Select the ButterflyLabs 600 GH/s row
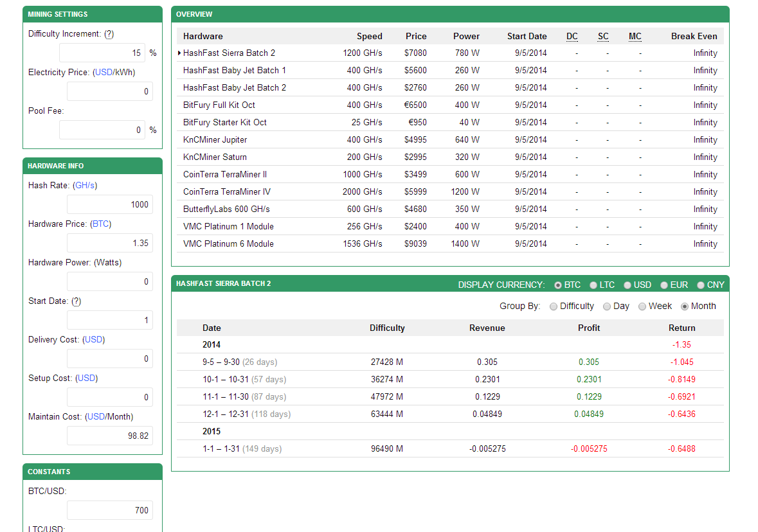 [x=450, y=209]
